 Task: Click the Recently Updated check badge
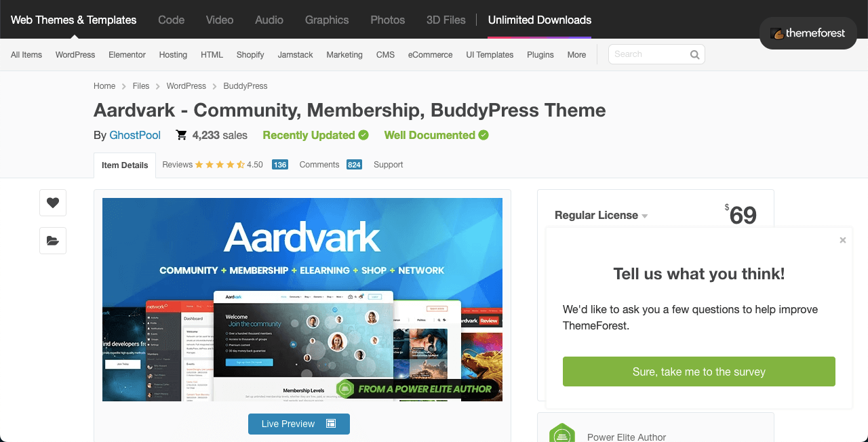tap(363, 135)
